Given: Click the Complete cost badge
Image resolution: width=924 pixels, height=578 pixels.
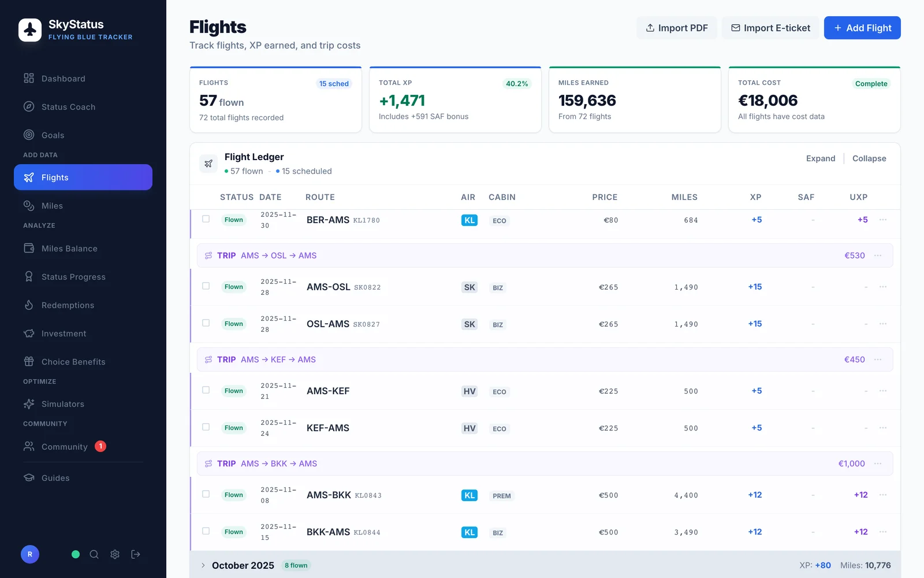Looking at the screenshot, I should (871, 84).
